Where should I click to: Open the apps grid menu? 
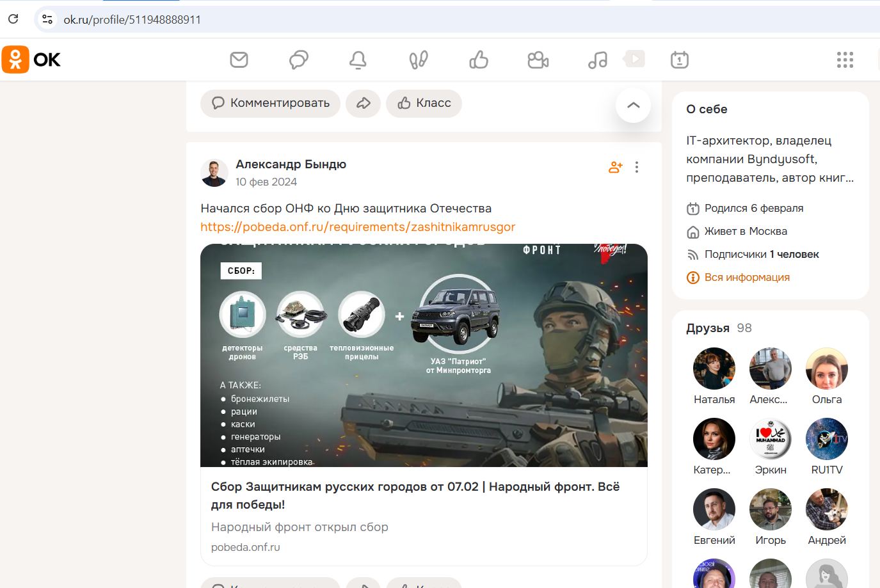[x=845, y=60]
